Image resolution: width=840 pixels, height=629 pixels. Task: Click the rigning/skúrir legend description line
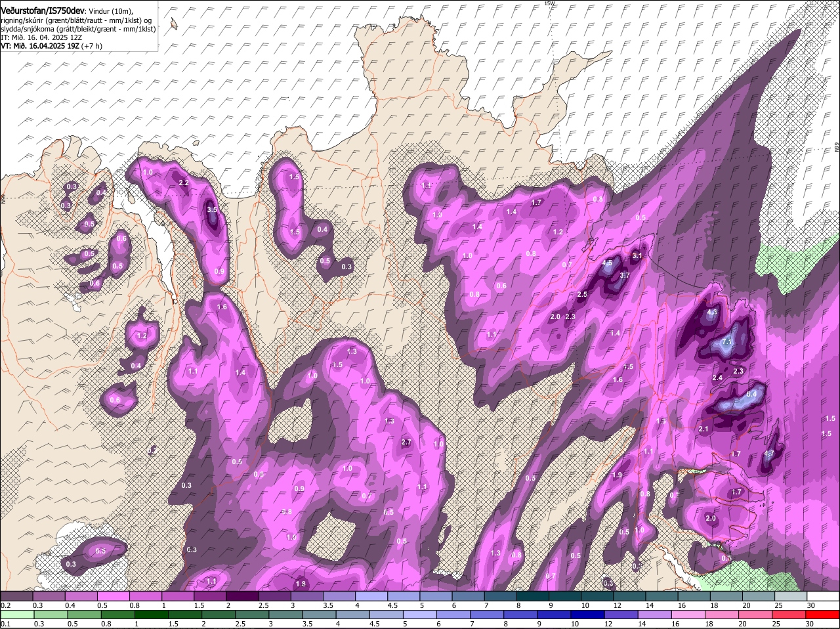(76, 20)
